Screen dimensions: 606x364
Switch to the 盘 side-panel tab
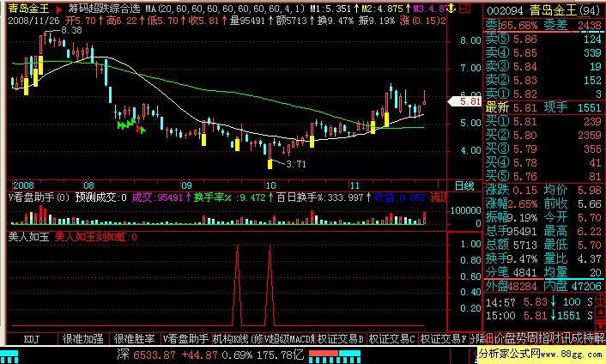[511, 338]
